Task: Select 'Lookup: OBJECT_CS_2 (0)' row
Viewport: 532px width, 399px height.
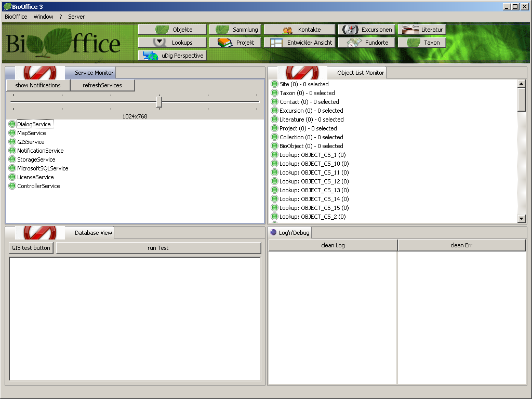Action: (312, 217)
